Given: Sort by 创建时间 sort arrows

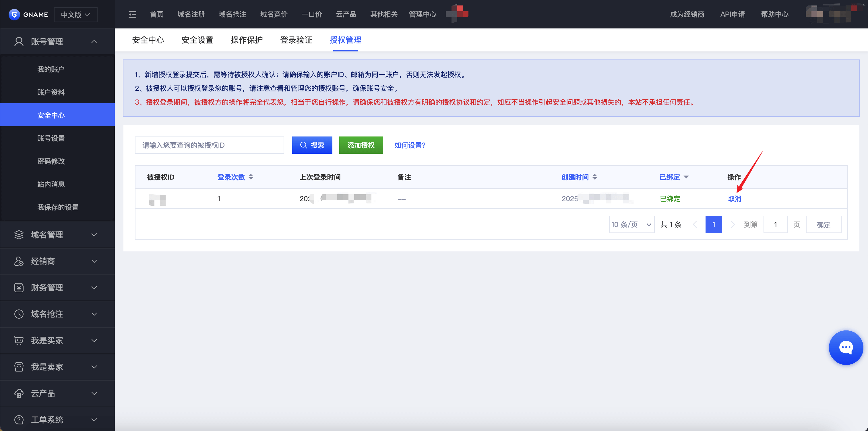Looking at the screenshot, I should 595,177.
